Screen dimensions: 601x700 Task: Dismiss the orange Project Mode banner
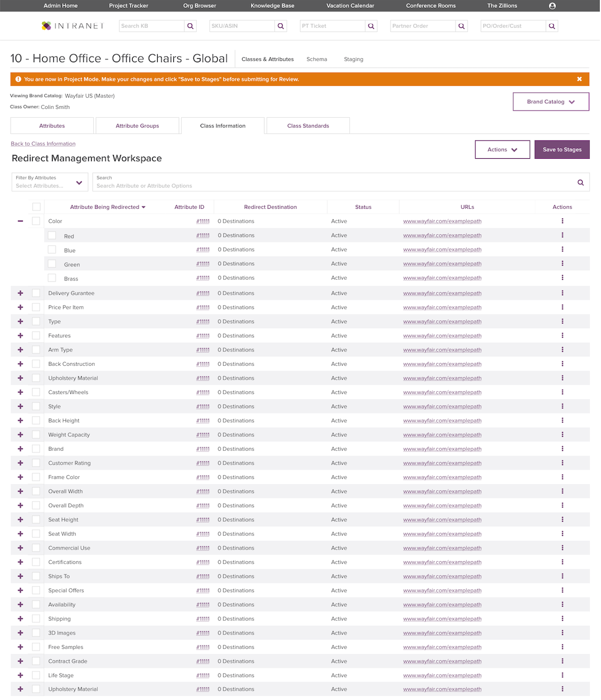point(579,79)
